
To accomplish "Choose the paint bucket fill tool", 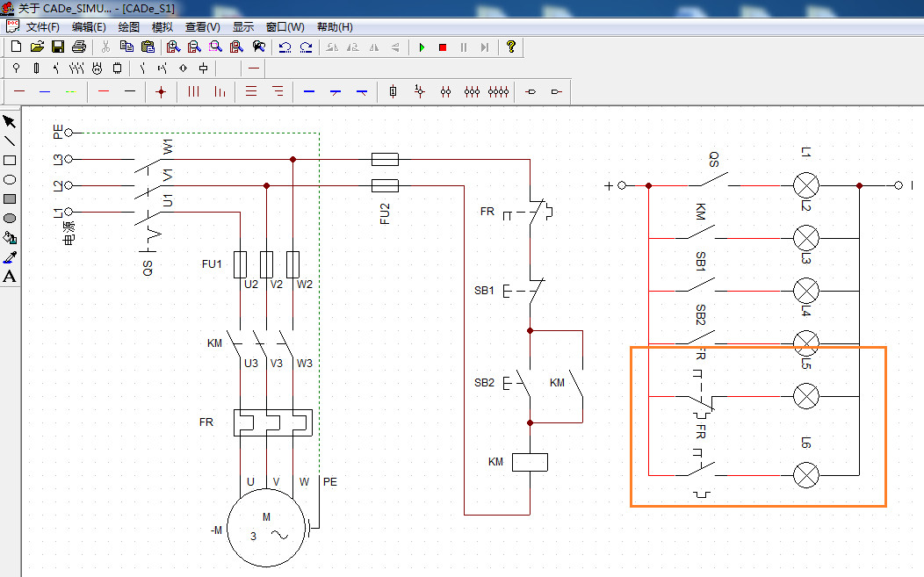I will (11, 237).
